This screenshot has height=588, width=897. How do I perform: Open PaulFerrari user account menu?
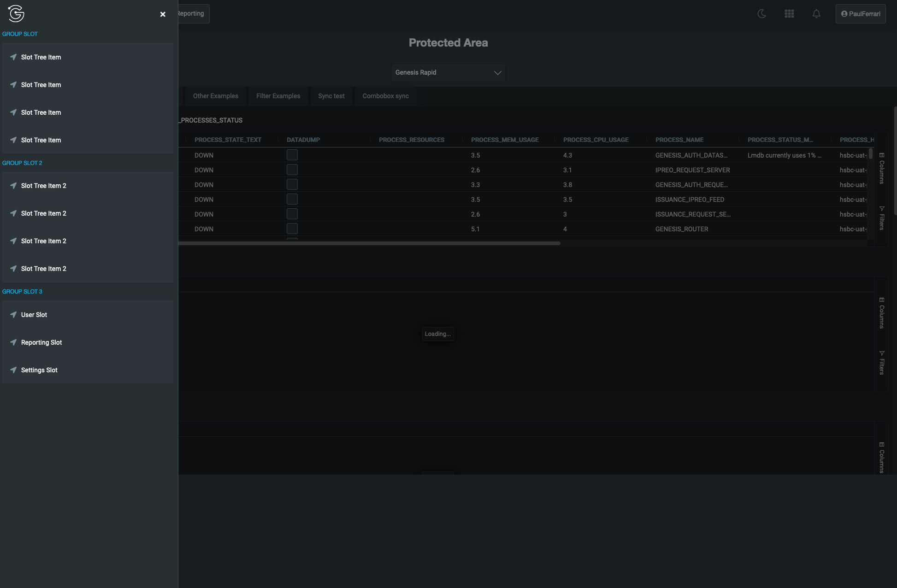point(861,14)
